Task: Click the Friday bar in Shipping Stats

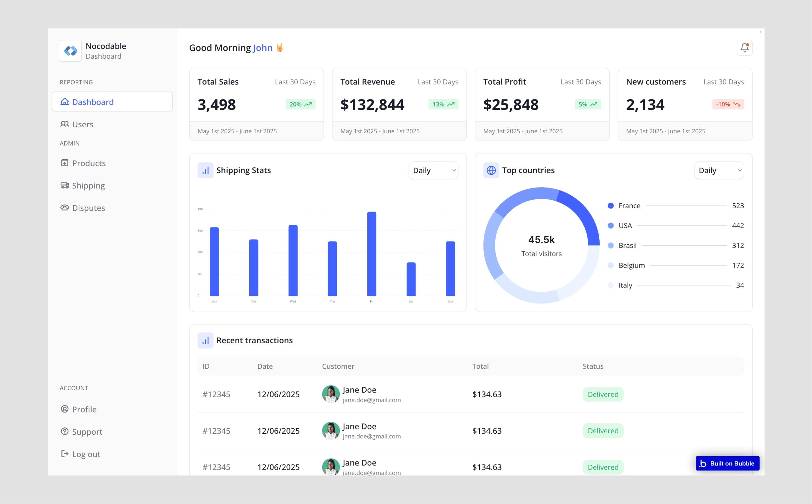Action: coord(372,254)
